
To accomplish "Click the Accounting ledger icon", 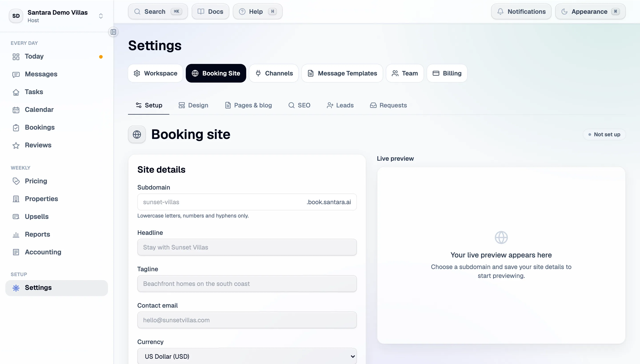I will (16, 252).
